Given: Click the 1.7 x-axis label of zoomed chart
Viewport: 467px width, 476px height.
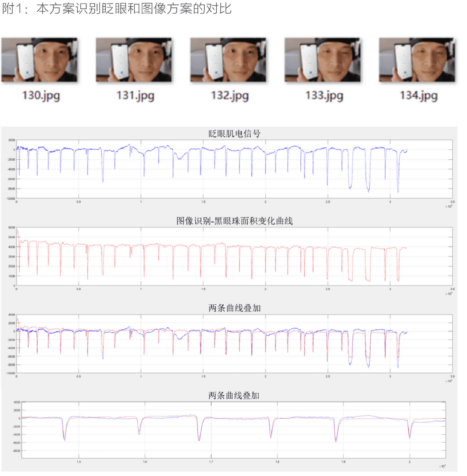Looking at the screenshot, I should pos(211,462).
